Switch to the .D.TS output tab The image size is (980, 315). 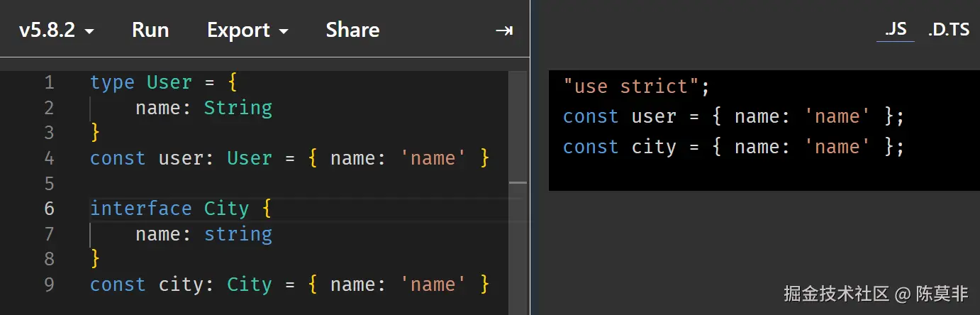(948, 29)
